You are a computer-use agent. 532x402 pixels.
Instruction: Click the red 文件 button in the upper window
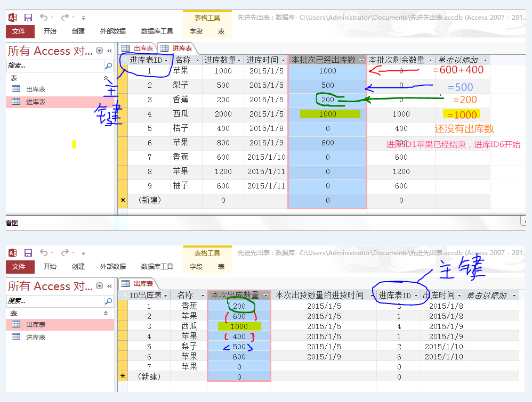pyautogui.click(x=19, y=31)
